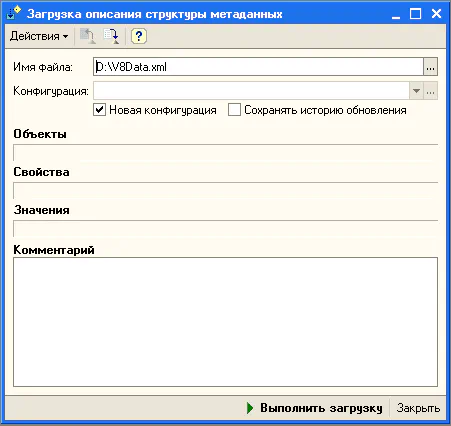Enable Сохранять историю обновления checkbox
The height and width of the screenshot is (426, 451).
[234, 110]
